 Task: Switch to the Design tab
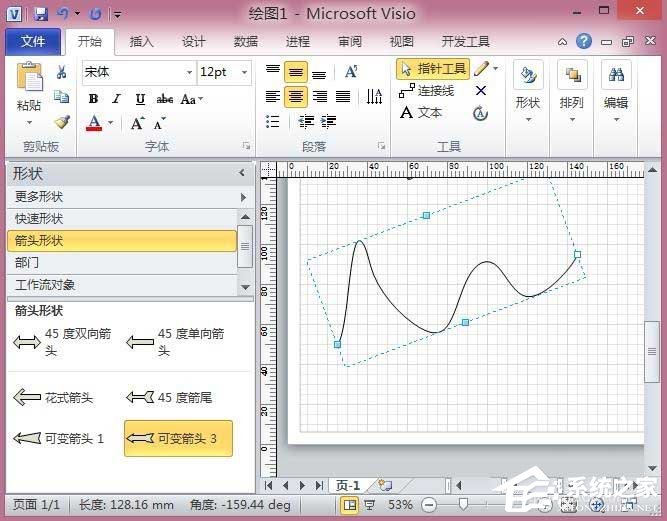(194, 42)
